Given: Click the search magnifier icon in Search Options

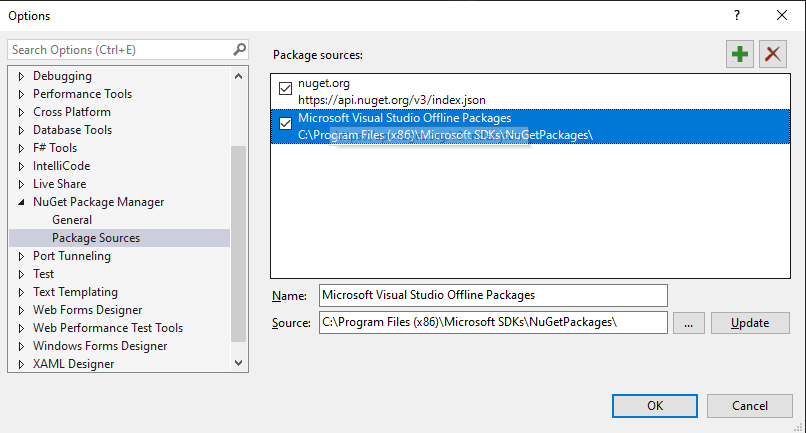Looking at the screenshot, I should click(x=240, y=49).
